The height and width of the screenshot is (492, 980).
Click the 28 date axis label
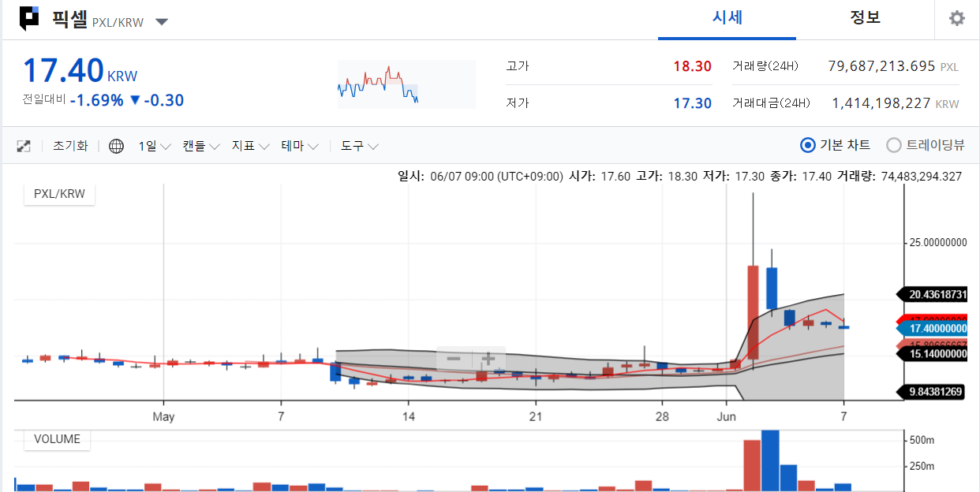[x=662, y=416]
